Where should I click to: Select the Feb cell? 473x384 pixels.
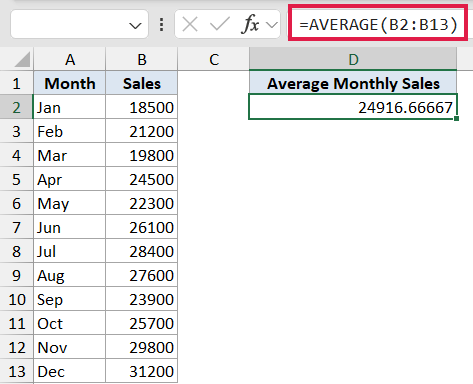pos(70,131)
